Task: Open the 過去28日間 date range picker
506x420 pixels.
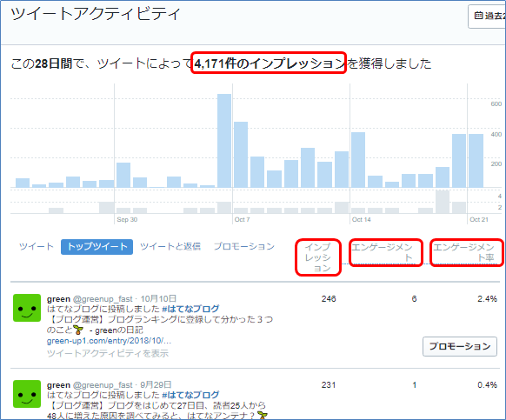Action: pyautogui.click(x=487, y=17)
